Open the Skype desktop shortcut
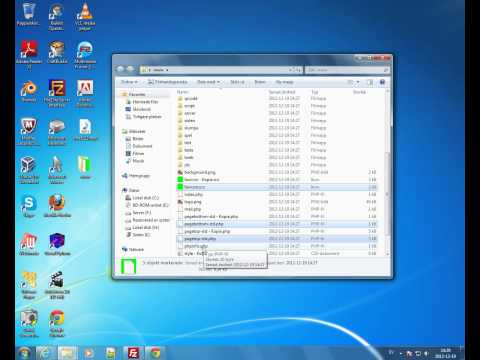This screenshot has height=360, width=480. pyautogui.click(x=29, y=206)
